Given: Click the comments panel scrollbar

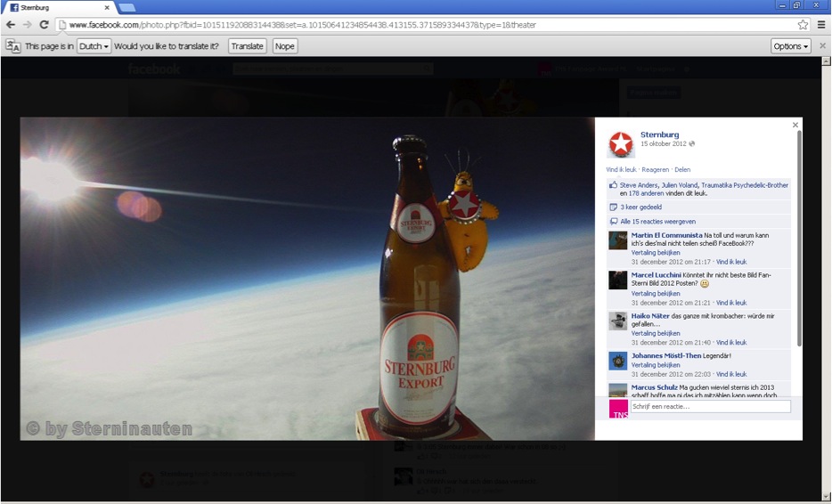Looking at the screenshot, I should (799, 239).
